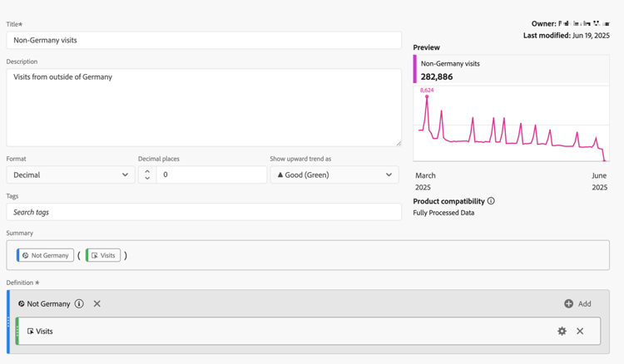
Task: Grab the drag handle on the Visits row
Action: pos(17,332)
